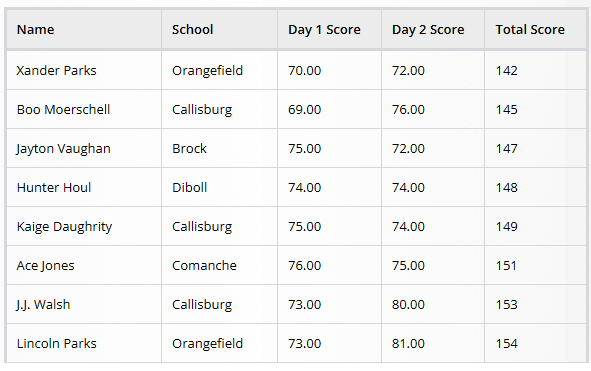The height and width of the screenshot is (371, 591).
Task: Select the Lincoln Parks name cell
Action: [x=84, y=343]
